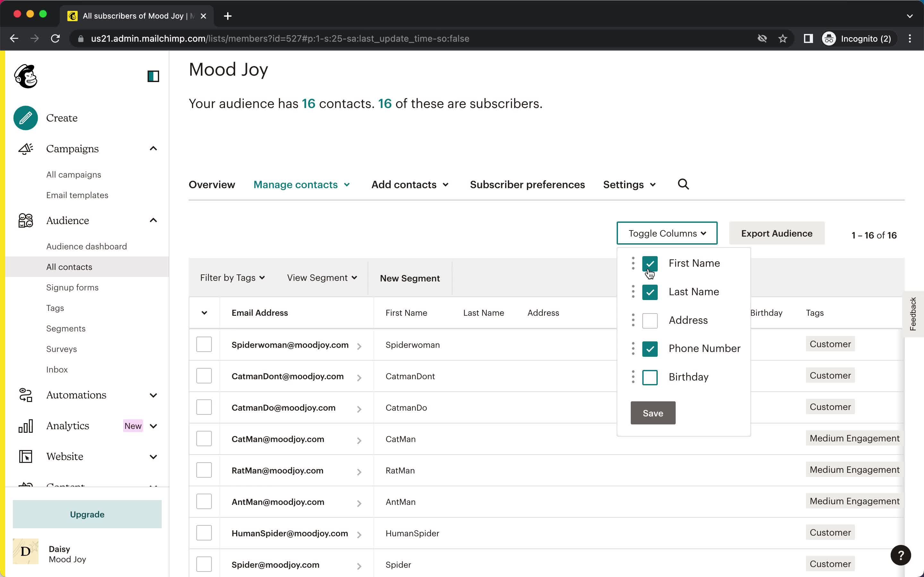Open the Create panel icon
Screen dimensions: 924x577
(25, 118)
